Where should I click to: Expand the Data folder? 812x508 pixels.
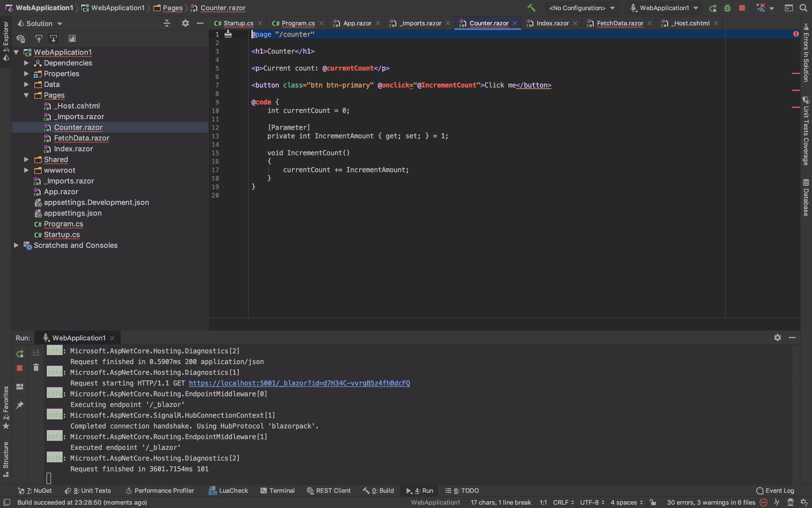(26, 84)
